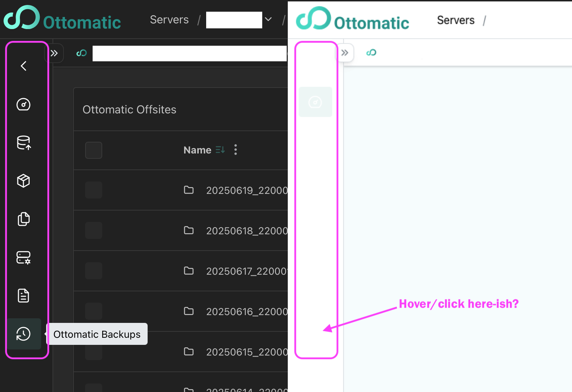Open Ottomatic Backups history icon
The image size is (572, 392).
pyautogui.click(x=23, y=334)
